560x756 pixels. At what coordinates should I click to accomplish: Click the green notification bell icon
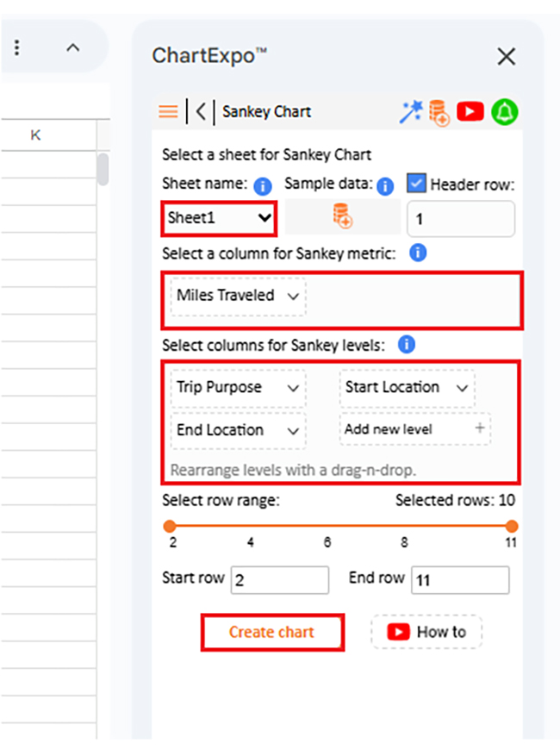[x=505, y=112]
